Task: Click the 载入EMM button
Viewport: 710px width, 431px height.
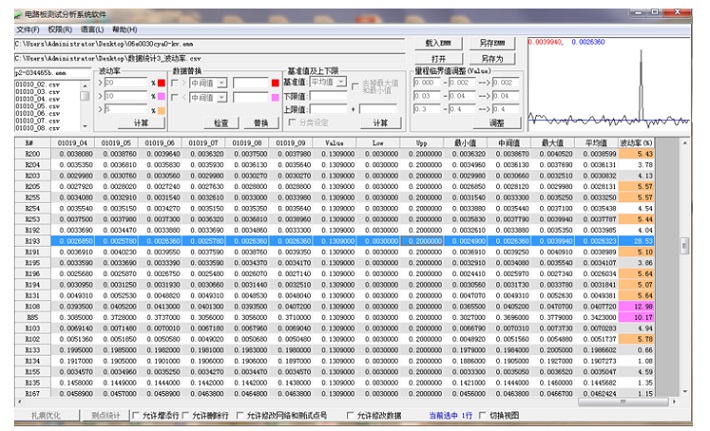Action: pyautogui.click(x=438, y=43)
